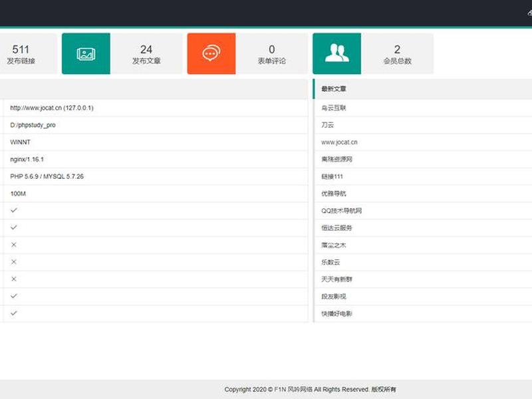Open the 乌云互联 article
532x399 pixels.
tap(334, 108)
